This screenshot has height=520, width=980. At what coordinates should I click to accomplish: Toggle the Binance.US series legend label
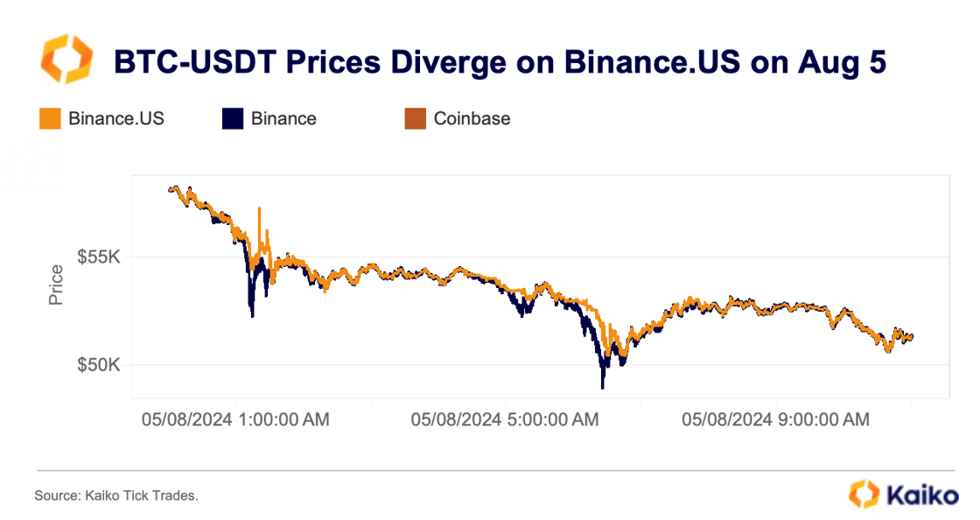pyautogui.click(x=115, y=118)
